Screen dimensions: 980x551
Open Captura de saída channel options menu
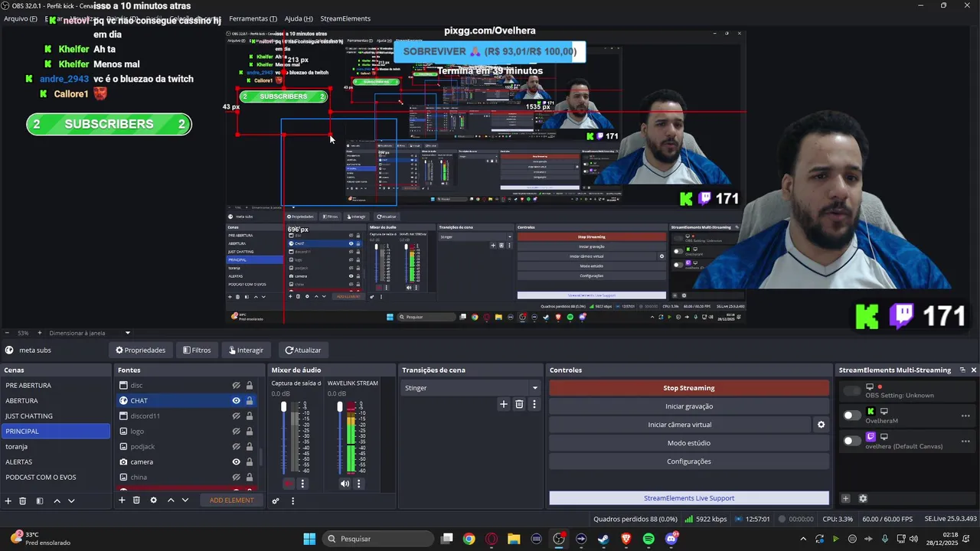click(x=302, y=484)
